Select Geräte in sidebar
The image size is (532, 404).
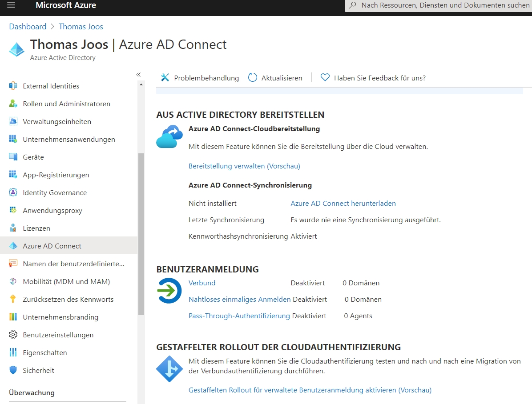(33, 157)
